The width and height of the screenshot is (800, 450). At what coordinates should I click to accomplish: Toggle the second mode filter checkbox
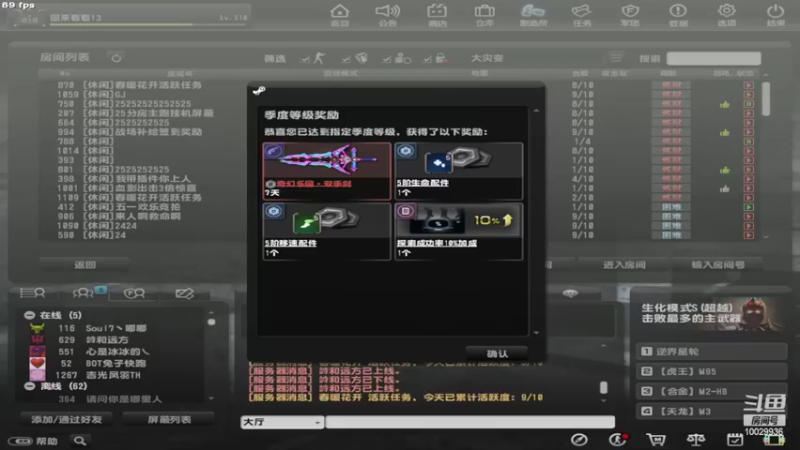(x=346, y=59)
